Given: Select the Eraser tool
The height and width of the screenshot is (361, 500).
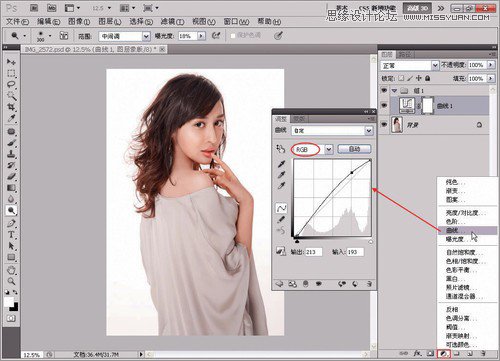Looking at the screenshot, I should pyautogui.click(x=11, y=176).
